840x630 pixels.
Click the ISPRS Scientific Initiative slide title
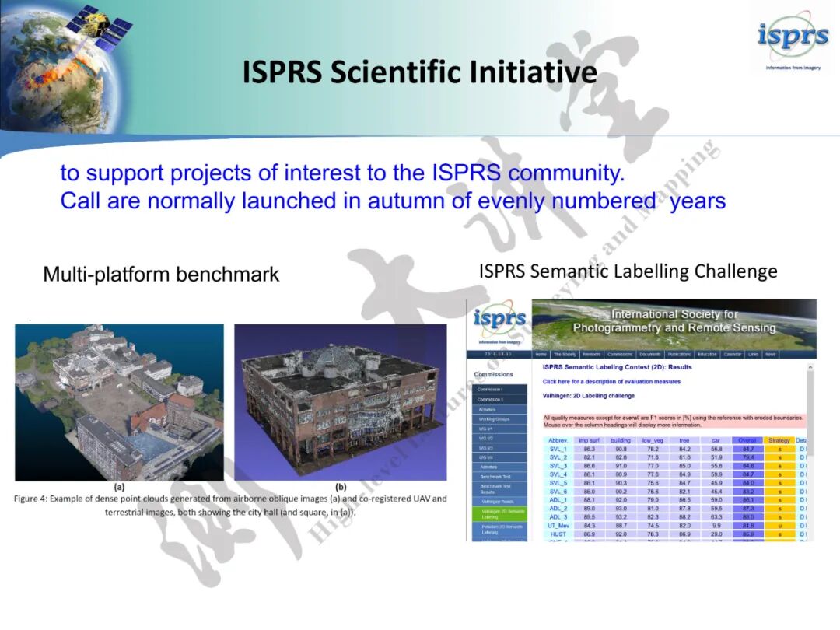(419, 72)
